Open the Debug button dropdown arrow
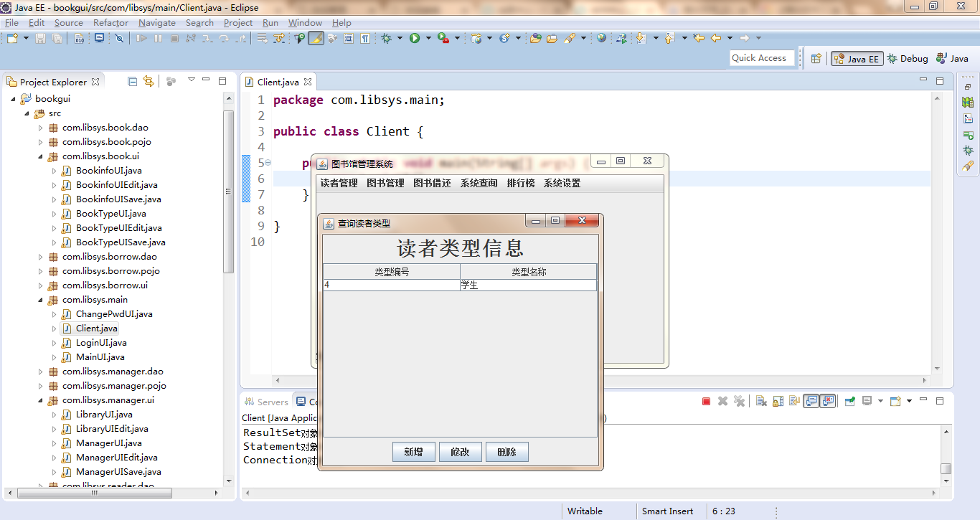This screenshot has width=980, height=520. (x=400, y=38)
